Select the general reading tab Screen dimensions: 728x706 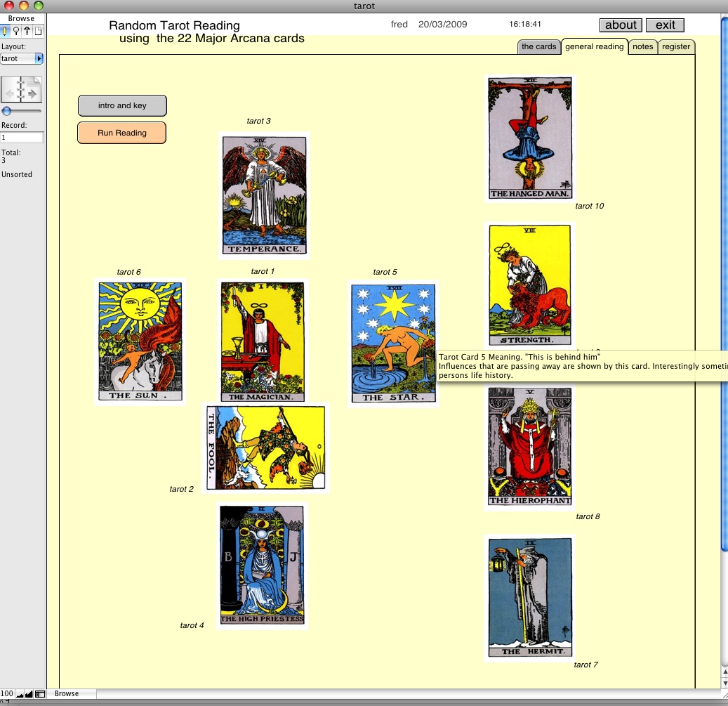(595, 46)
